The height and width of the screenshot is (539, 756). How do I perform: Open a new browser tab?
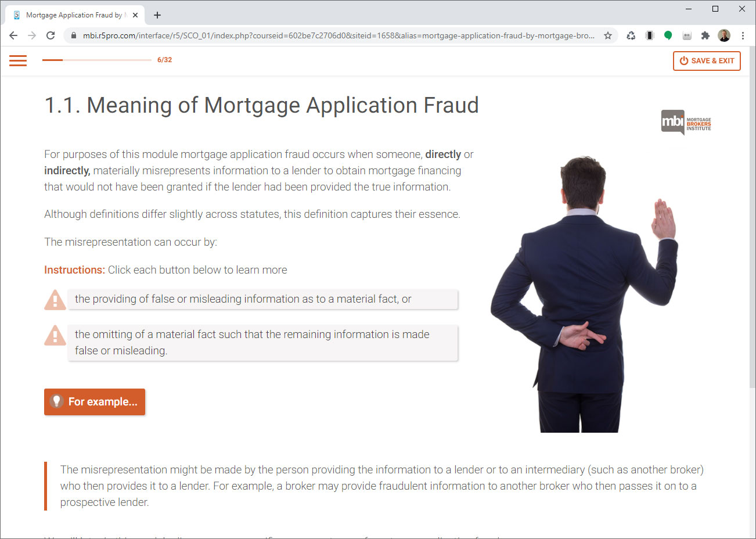[x=157, y=15]
